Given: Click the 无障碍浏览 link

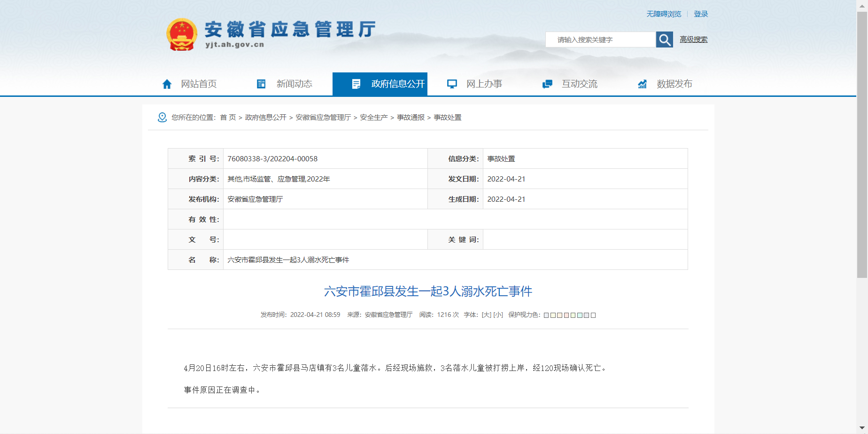Looking at the screenshot, I should [664, 14].
